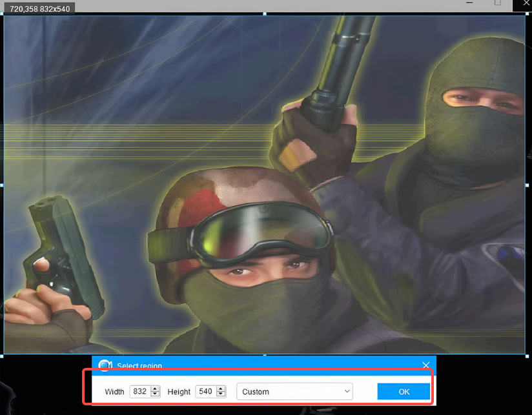Click the Select region dialog app icon
Image resolution: width=532 pixels, height=415 pixels.
(105, 365)
